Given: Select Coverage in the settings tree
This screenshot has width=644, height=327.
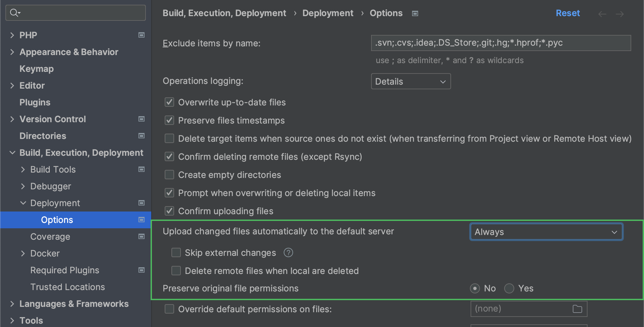Looking at the screenshot, I should point(50,237).
